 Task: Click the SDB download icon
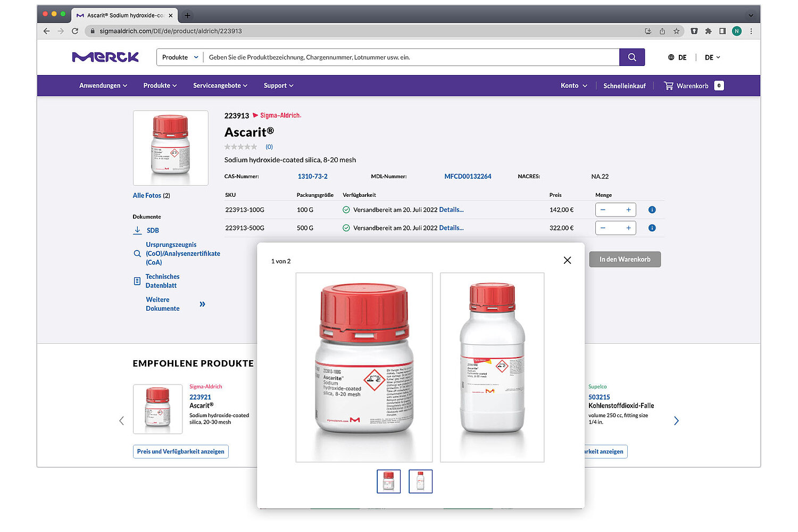[137, 230]
